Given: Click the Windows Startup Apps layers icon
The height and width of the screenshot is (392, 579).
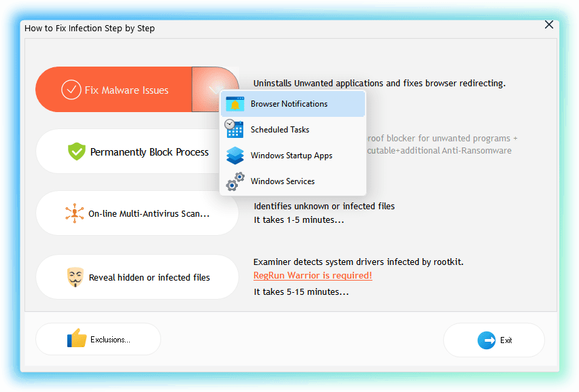Looking at the screenshot, I should pos(234,156).
